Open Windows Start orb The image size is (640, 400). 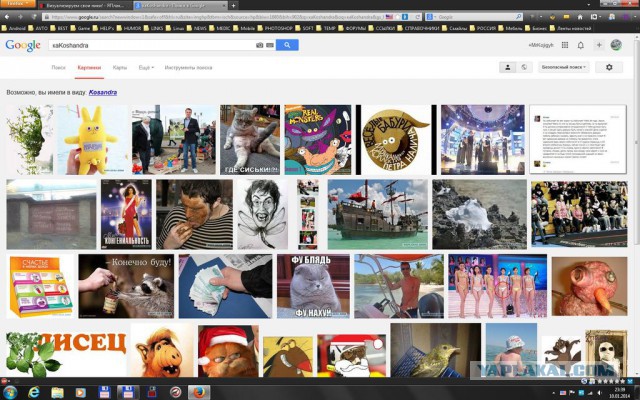[x=9, y=392]
